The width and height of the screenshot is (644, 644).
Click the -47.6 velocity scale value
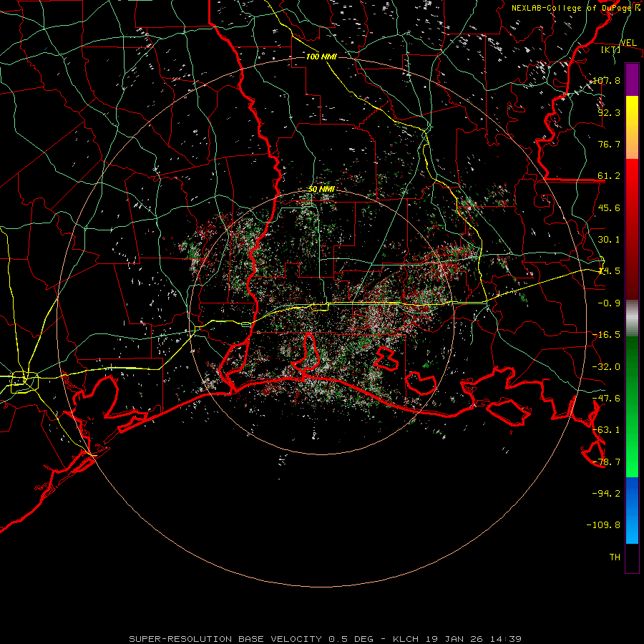[x=606, y=398]
